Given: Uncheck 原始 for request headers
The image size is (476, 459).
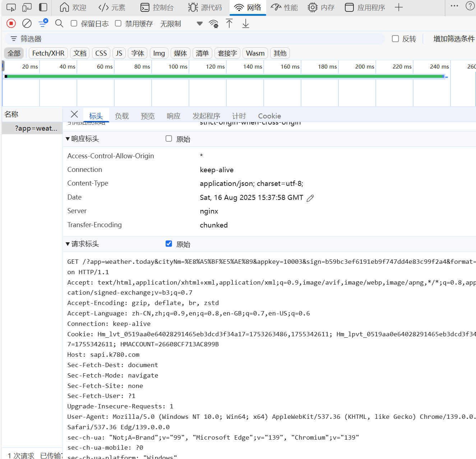Looking at the screenshot, I should point(169,244).
